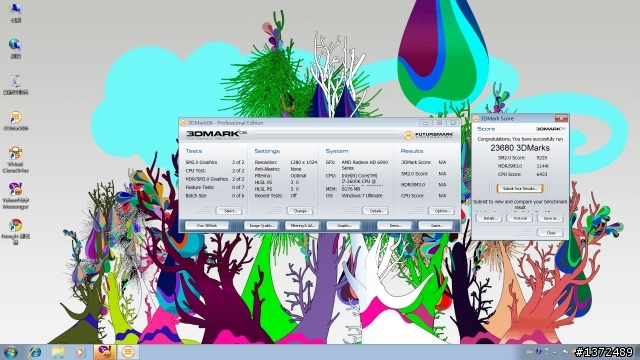The height and width of the screenshot is (360, 640).
Task: Click the 3DMark Score title bar icon
Action: 476,118
